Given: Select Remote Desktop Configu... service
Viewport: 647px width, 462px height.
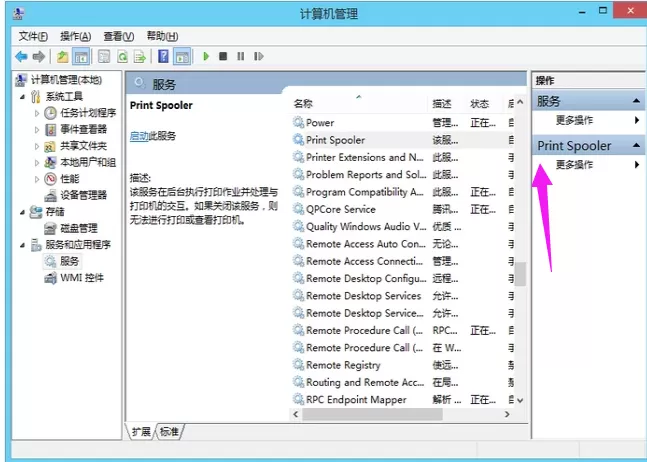Looking at the screenshot, I should tap(402, 278).
